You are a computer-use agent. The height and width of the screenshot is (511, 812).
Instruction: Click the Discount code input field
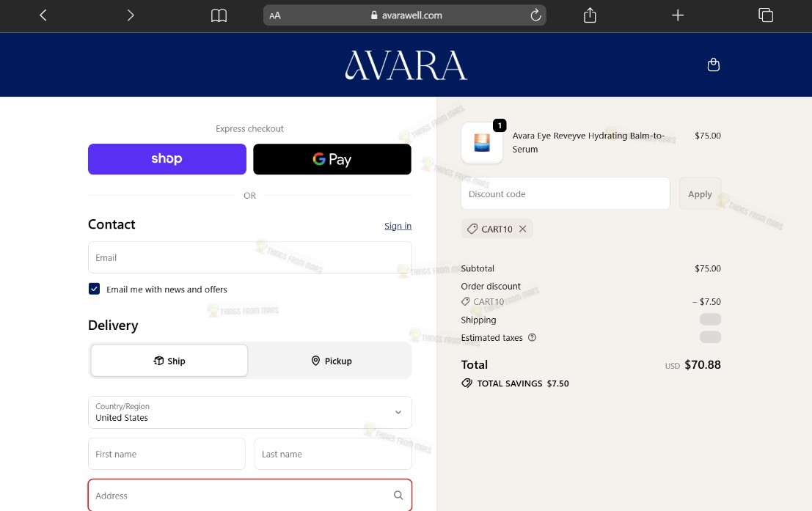click(x=566, y=194)
